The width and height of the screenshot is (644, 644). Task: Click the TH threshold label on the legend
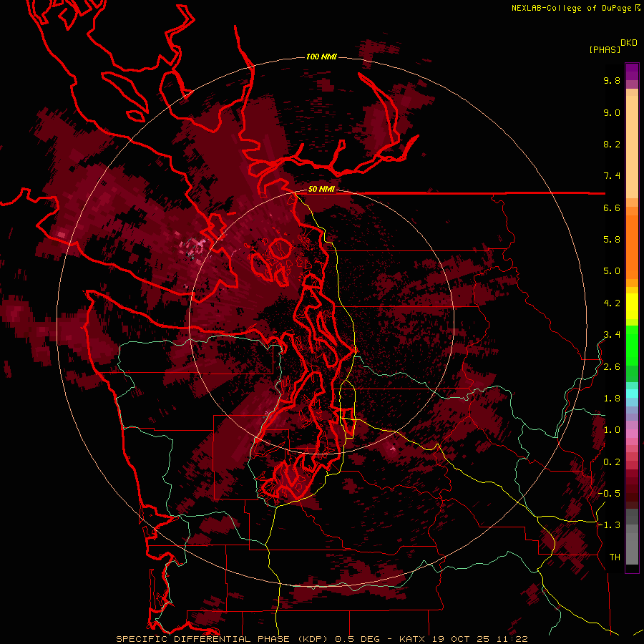[x=615, y=557]
